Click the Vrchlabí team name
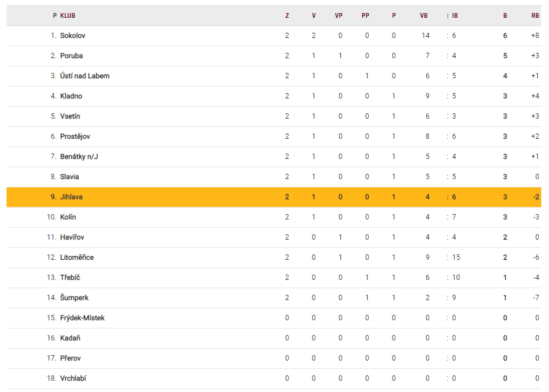 click(x=73, y=378)
